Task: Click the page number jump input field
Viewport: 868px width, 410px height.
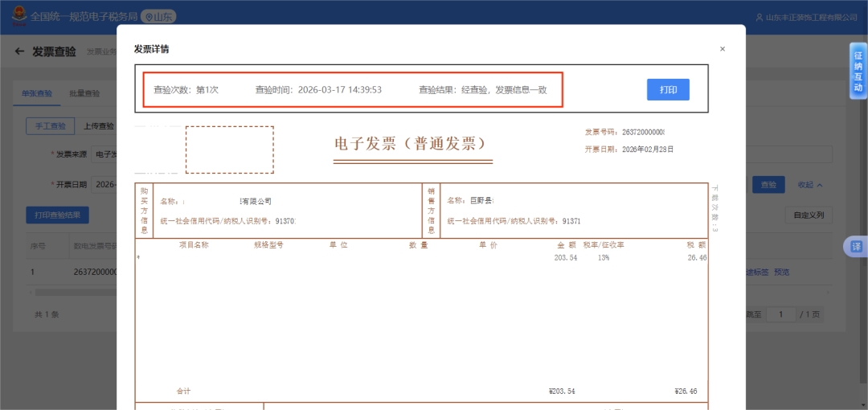Action: (x=780, y=314)
